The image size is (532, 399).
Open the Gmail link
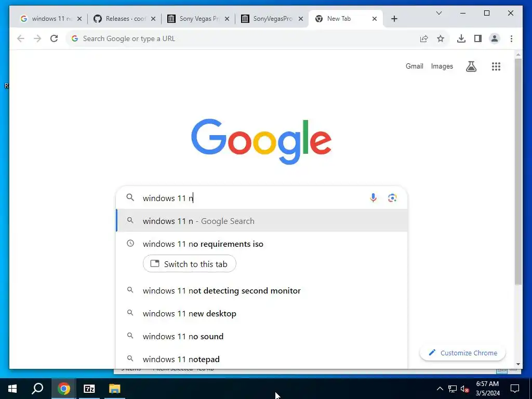pyautogui.click(x=414, y=66)
